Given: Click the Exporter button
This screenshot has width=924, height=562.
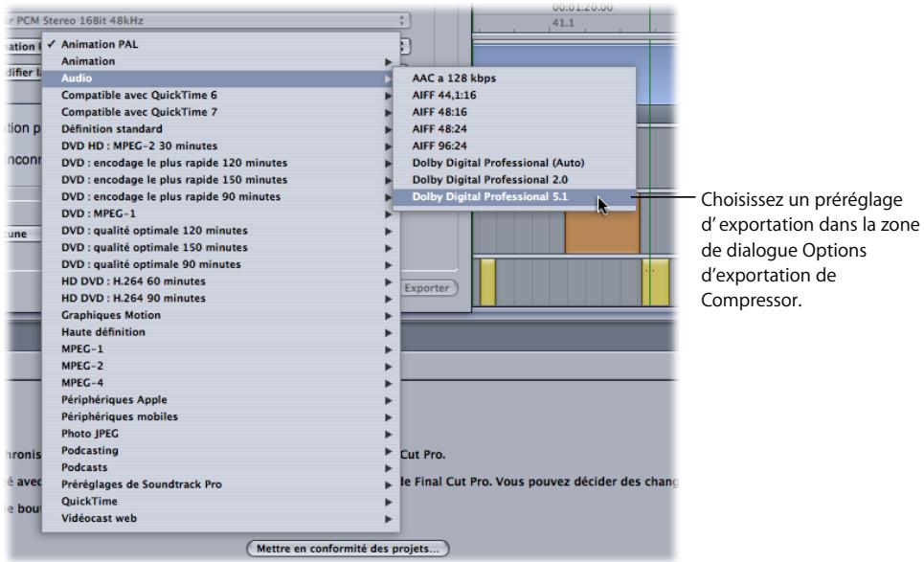Looking at the screenshot, I should coord(428,288).
